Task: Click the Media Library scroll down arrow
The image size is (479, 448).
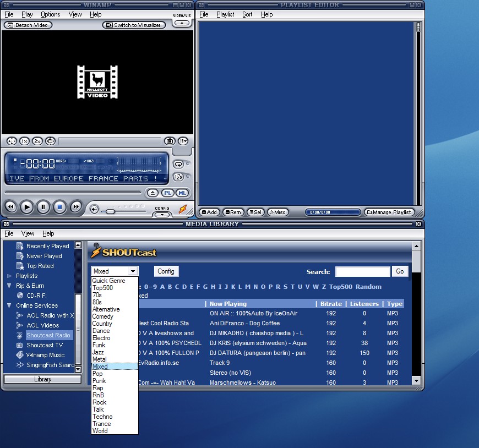Action: [416, 380]
